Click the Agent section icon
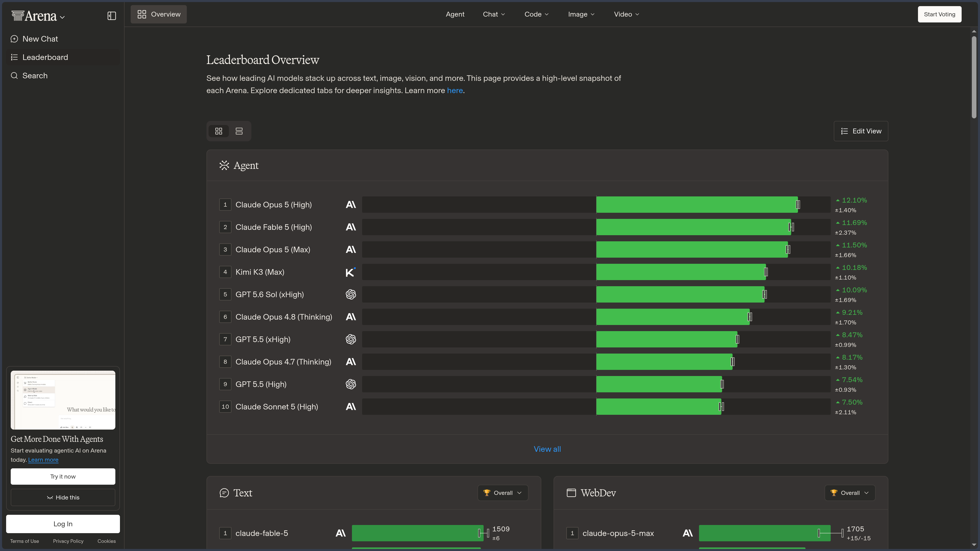This screenshot has height=551, width=980. pos(224,165)
